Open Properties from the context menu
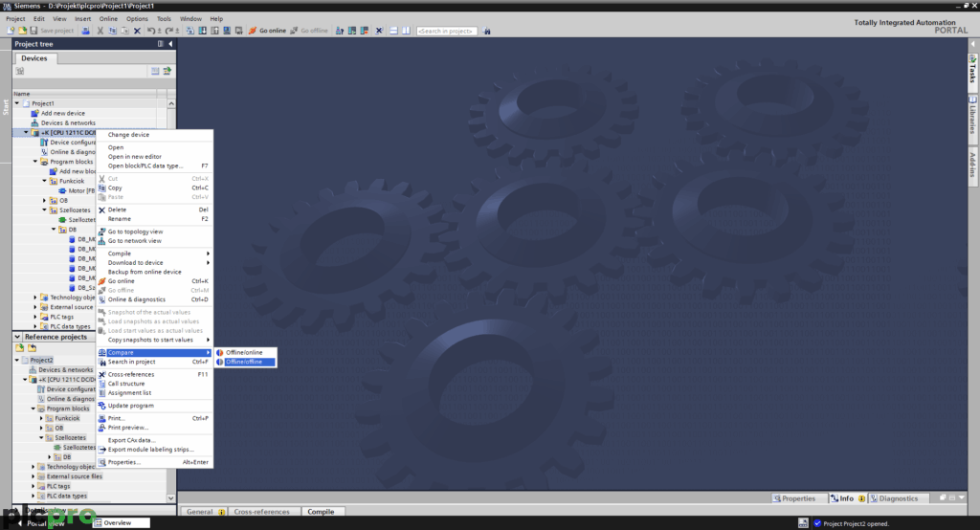The width and height of the screenshot is (980, 530). click(154, 462)
